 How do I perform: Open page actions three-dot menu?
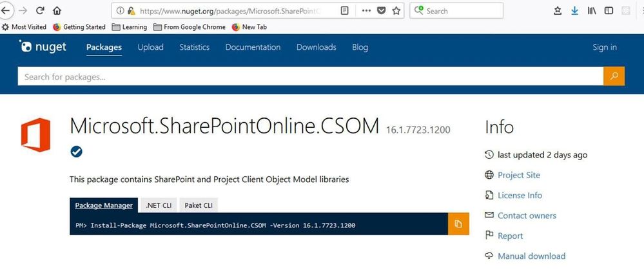pos(366,11)
